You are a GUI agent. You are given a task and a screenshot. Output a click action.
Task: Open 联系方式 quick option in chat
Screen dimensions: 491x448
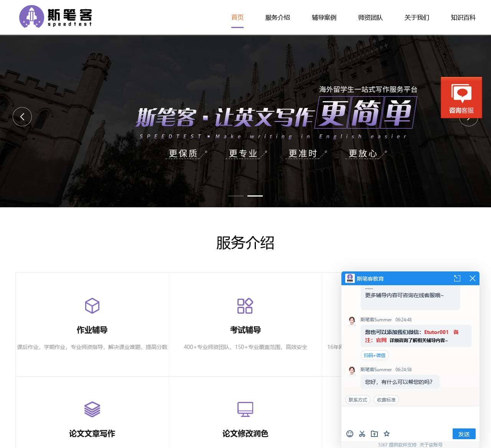(x=357, y=400)
